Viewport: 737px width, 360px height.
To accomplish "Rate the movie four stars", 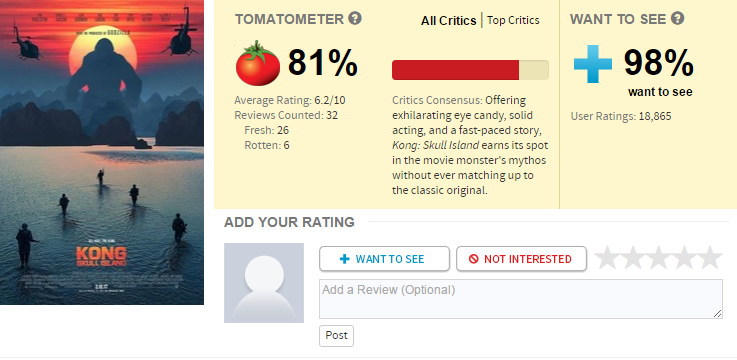I will pyautogui.click(x=684, y=258).
